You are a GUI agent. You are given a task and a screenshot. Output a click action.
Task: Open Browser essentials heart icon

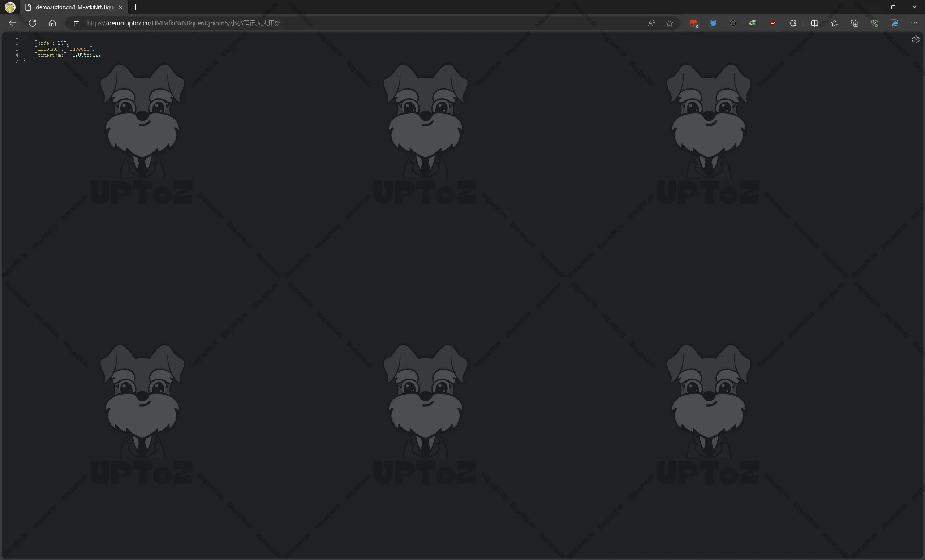(874, 23)
